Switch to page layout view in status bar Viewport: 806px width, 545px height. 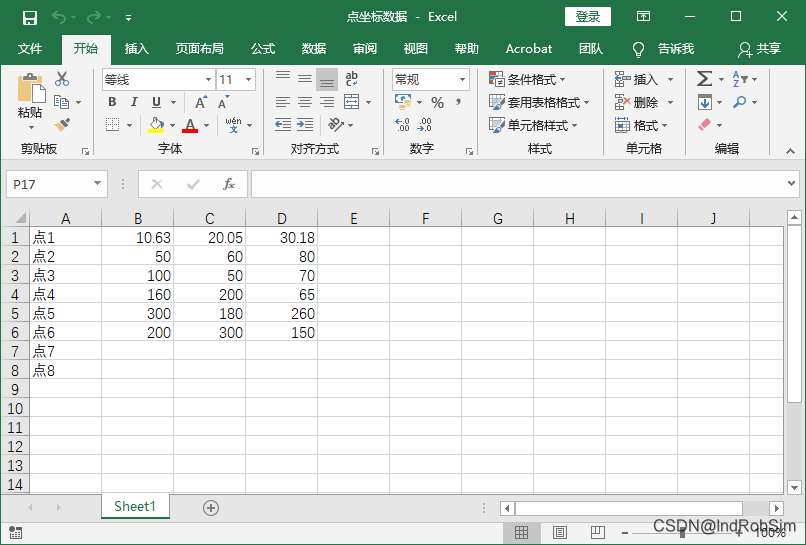[x=560, y=533]
